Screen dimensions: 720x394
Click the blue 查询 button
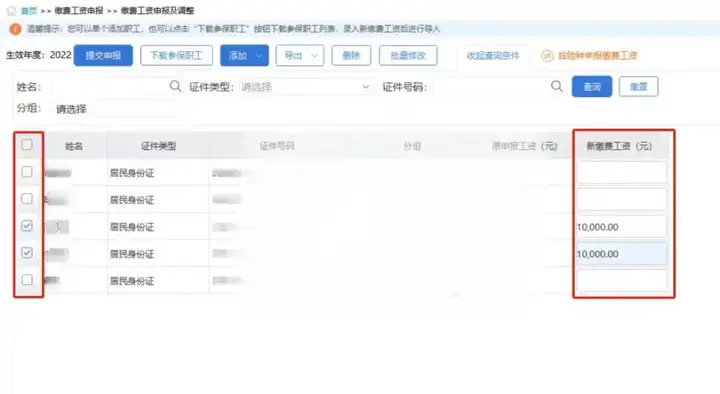pyautogui.click(x=592, y=86)
